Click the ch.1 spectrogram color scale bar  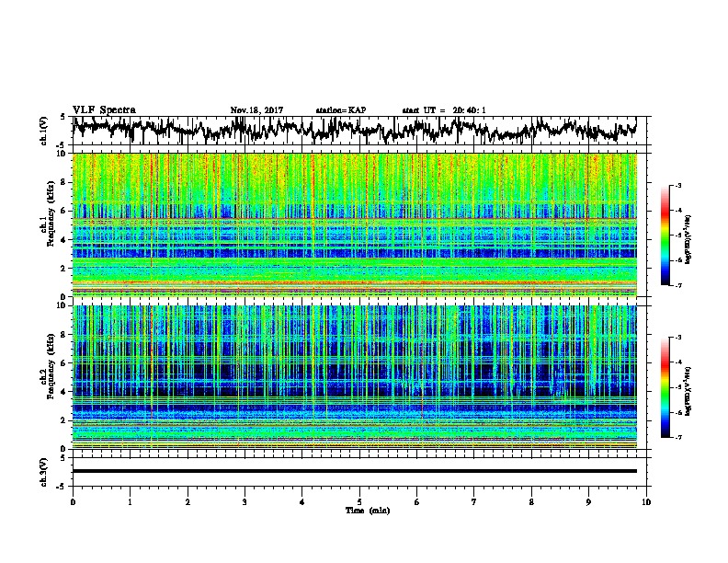pyautogui.click(x=665, y=236)
